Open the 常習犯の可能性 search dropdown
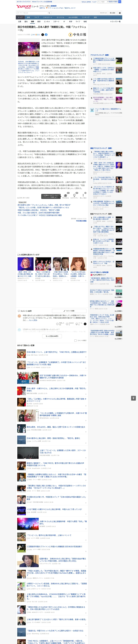The width and height of the screenshot is (138, 644). click(112, 2)
